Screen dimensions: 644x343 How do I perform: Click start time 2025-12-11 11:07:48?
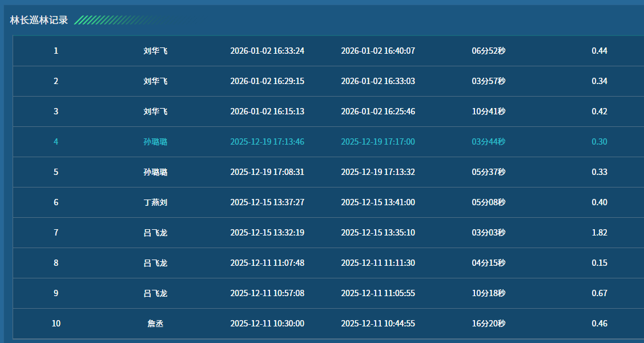coord(267,263)
